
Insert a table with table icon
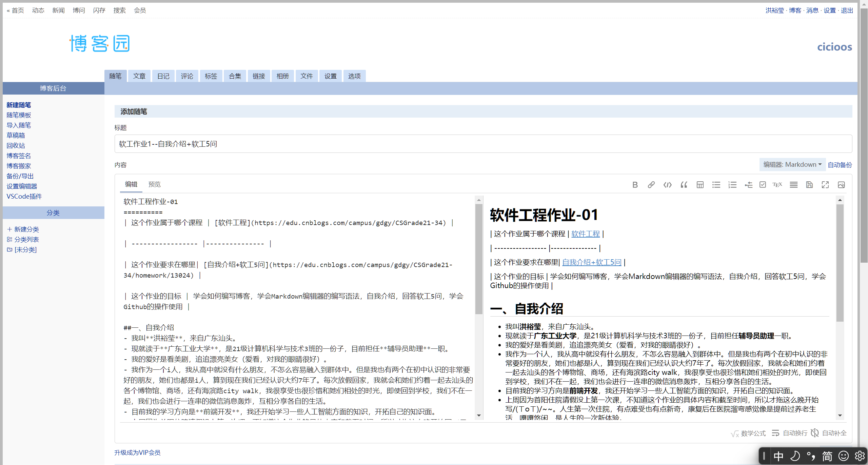click(700, 185)
